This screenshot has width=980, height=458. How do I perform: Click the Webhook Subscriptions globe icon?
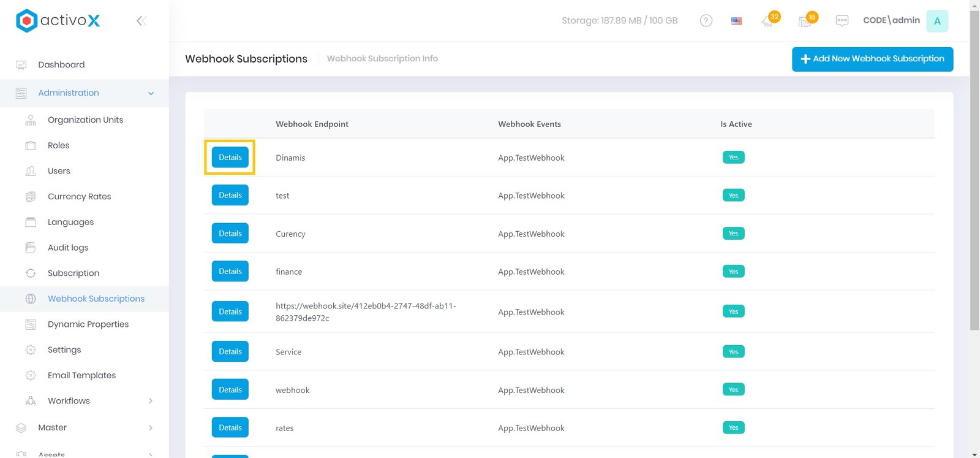[x=31, y=299]
